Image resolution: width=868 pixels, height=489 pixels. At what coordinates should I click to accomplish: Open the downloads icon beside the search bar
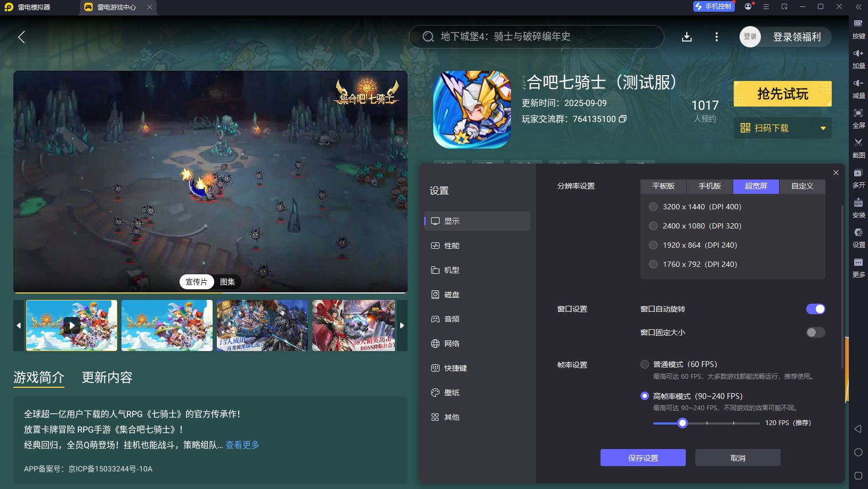pyautogui.click(x=687, y=37)
